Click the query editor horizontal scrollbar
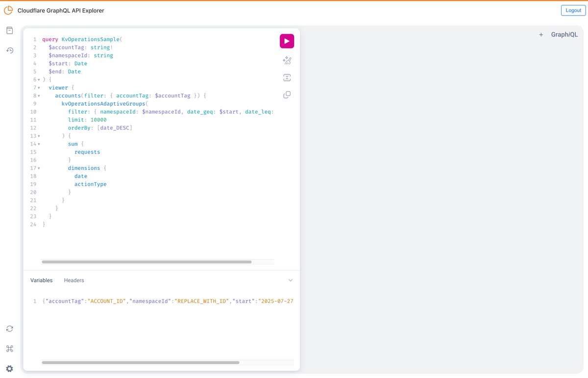 [147, 262]
